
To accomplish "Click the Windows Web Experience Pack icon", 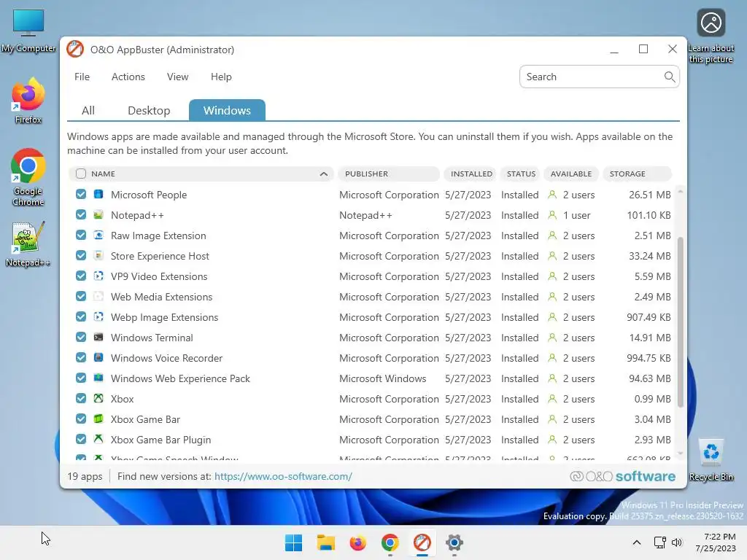I will [x=98, y=378].
